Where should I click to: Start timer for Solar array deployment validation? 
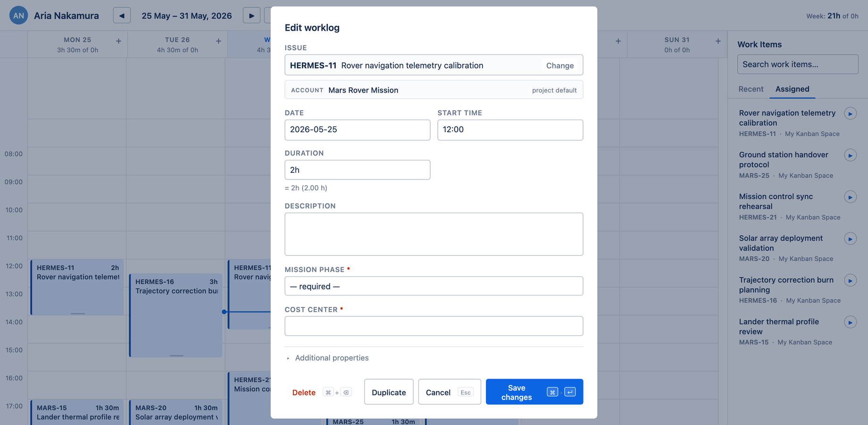pyautogui.click(x=851, y=238)
